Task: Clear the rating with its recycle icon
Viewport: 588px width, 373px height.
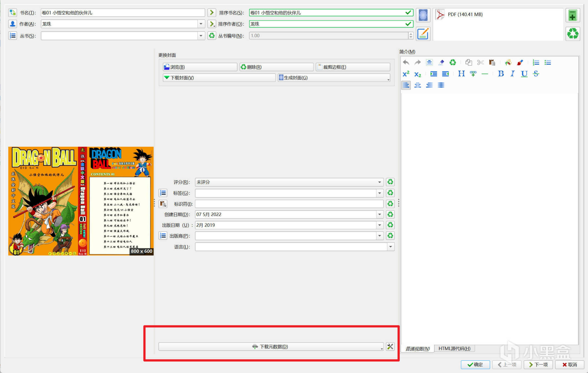Action: pos(390,182)
